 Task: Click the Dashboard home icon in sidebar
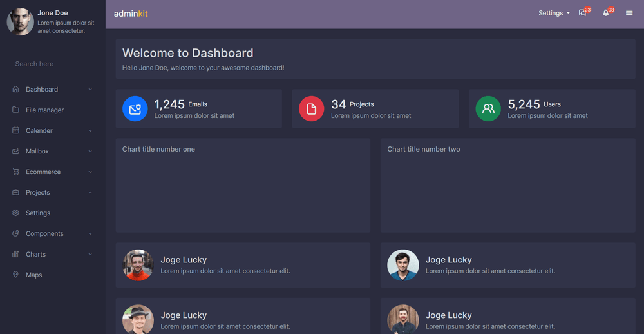[x=15, y=89]
